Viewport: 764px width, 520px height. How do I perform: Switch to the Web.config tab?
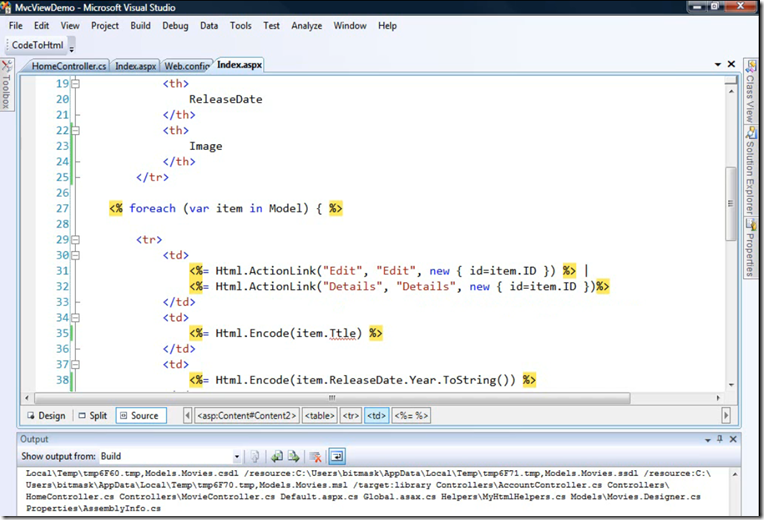187,66
